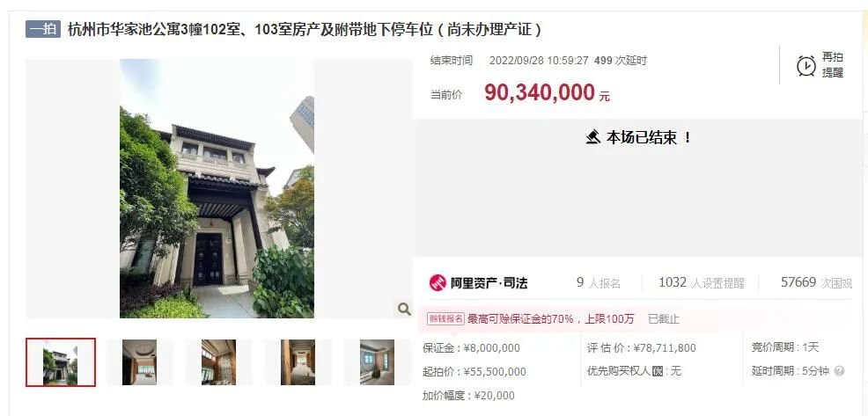The width and height of the screenshot is (868, 416).
Task: Select the first building exterior thumbnail
Action: 61,362
